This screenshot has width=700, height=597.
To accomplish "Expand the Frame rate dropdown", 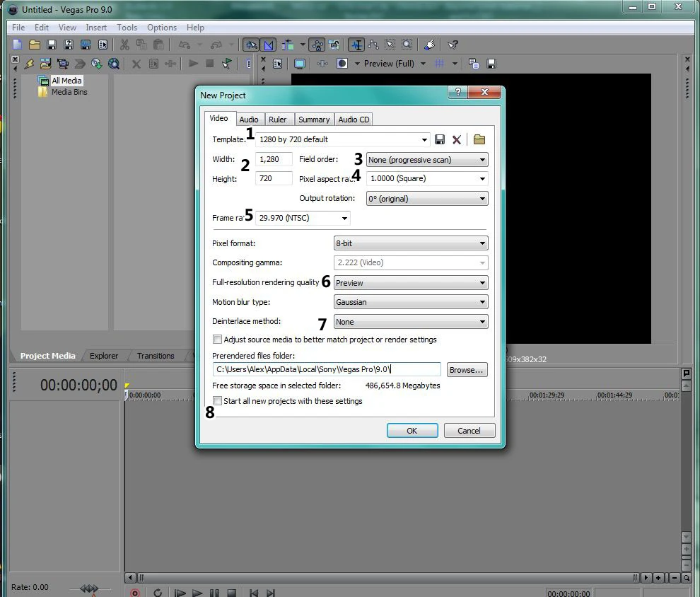I will click(x=303, y=218).
